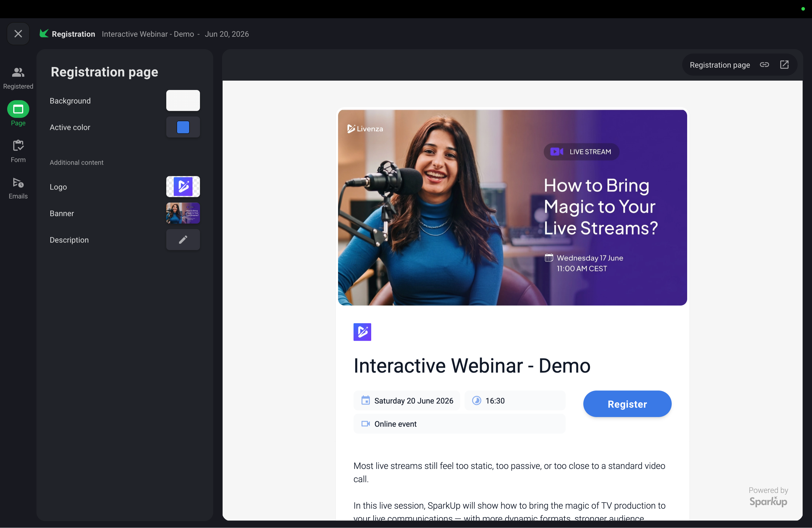812x528 pixels.
Task: Click the calendar icon beside Saturday date
Action: 365,400
